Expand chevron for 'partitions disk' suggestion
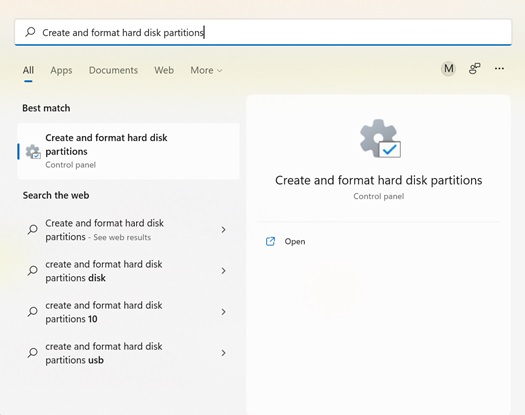525x415 pixels. pos(223,271)
